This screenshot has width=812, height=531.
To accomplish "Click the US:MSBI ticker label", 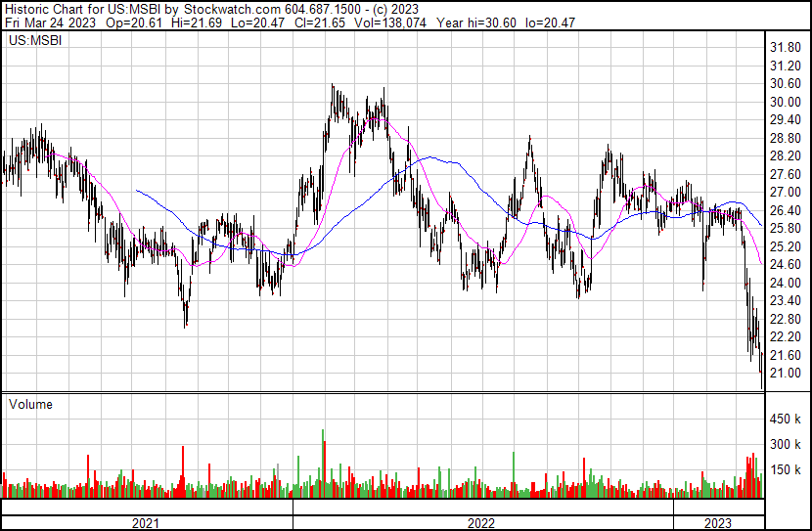I will tap(34, 41).
